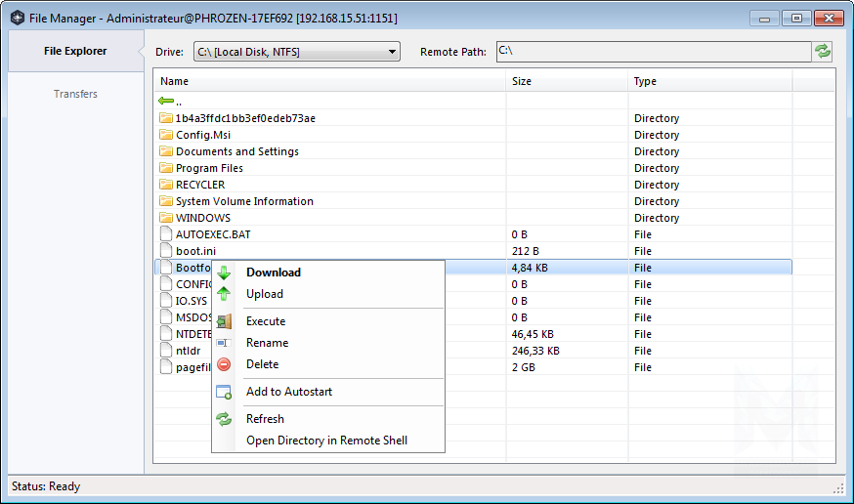
Task: Select the Program Files directory row
Action: tap(209, 168)
